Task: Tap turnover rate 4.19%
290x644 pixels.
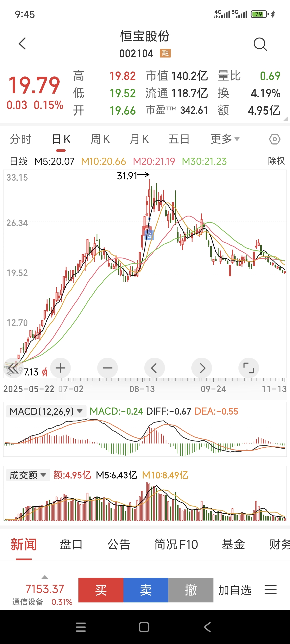Action: pos(266,93)
